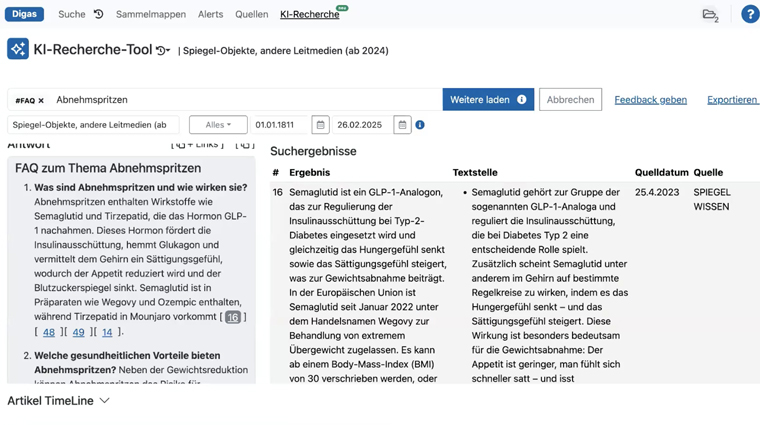Click the Quelle column header
Screen dimensions: 760x425
708,173
